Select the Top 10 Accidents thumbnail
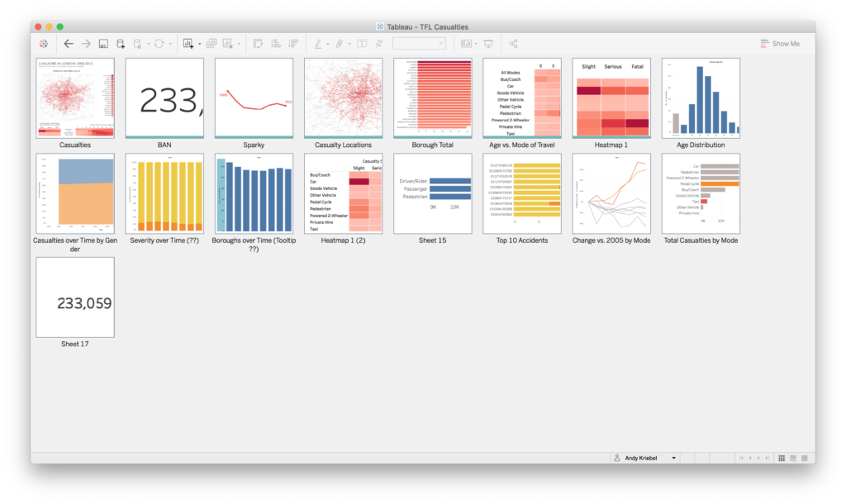Image resolution: width=846 pixels, height=504 pixels. [522, 193]
